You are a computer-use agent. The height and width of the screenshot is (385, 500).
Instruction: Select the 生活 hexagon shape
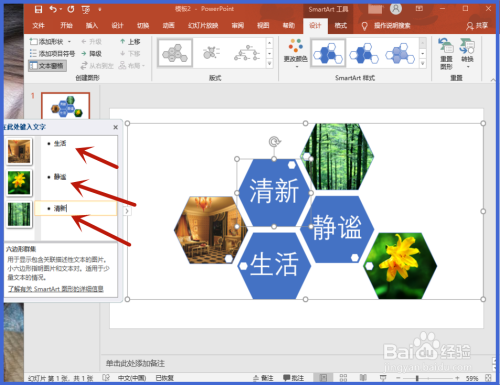(x=274, y=265)
